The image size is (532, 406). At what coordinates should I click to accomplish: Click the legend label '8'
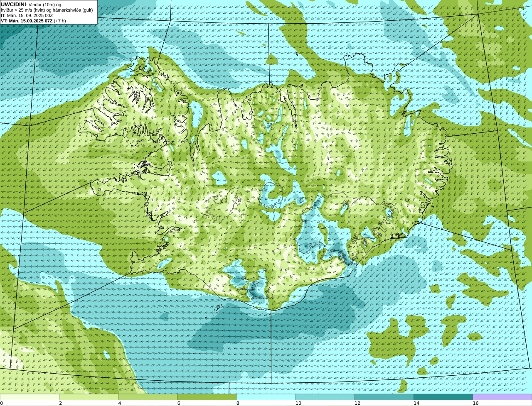pos(238,403)
